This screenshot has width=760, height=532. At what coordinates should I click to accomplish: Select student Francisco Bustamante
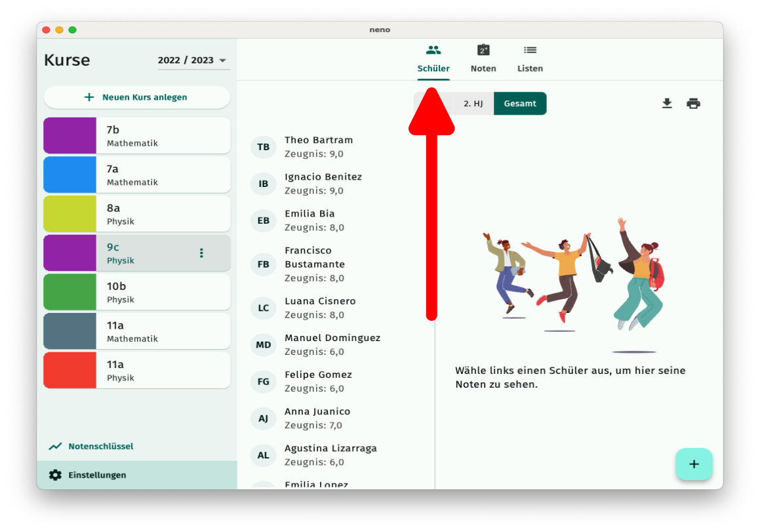click(x=336, y=264)
